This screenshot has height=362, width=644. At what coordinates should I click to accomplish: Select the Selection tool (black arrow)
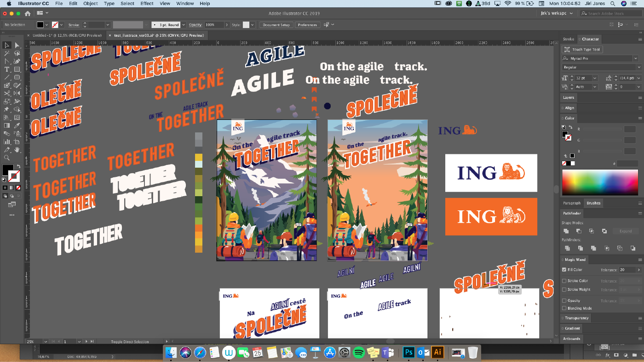pyautogui.click(x=7, y=45)
